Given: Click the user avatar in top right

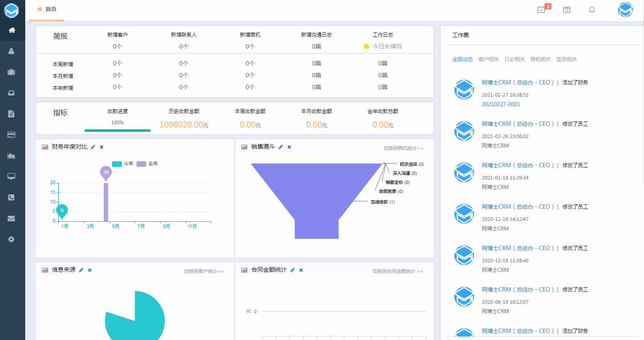Looking at the screenshot, I should click(625, 9).
